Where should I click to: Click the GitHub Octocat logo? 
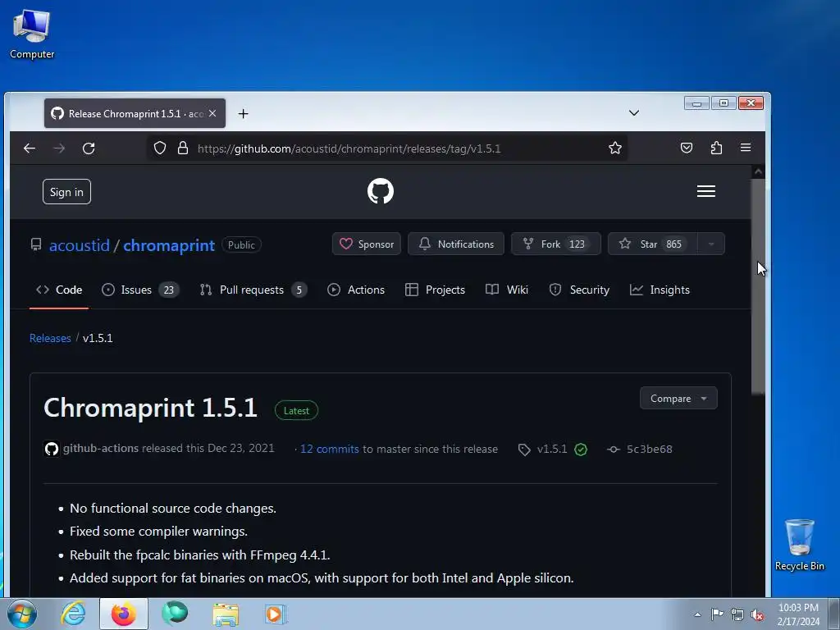tap(381, 191)
